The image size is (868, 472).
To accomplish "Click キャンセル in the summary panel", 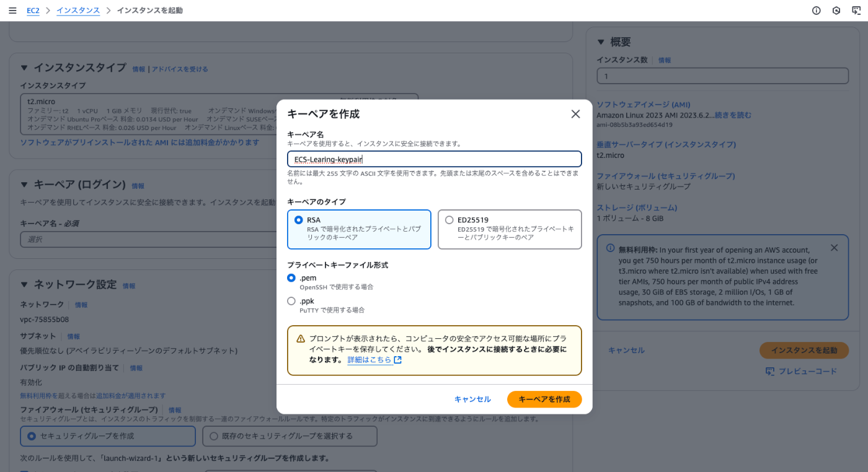I will pos(626,350).
